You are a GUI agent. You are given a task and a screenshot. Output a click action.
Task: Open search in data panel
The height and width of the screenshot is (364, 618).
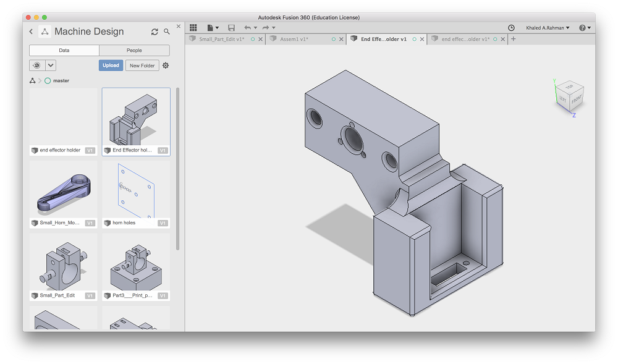(167, 32)
